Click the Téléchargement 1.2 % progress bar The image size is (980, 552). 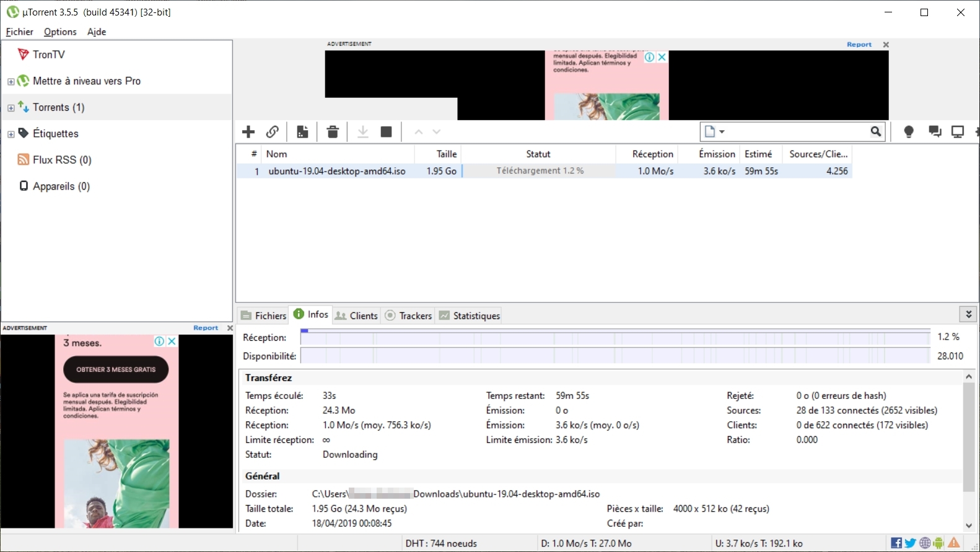click(539, 171)
